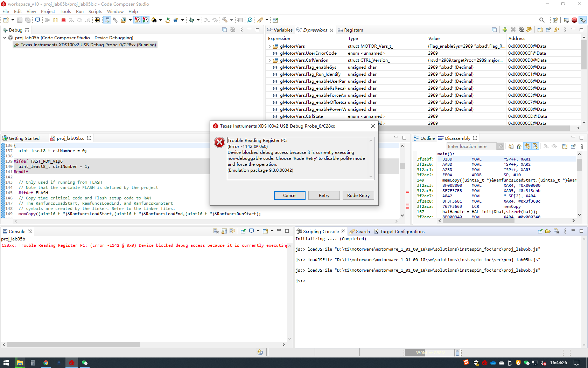This screenshot has width=588, height=368.
Task: Toggle CCS Debug perspective button
Action: [x=582, y=20]
